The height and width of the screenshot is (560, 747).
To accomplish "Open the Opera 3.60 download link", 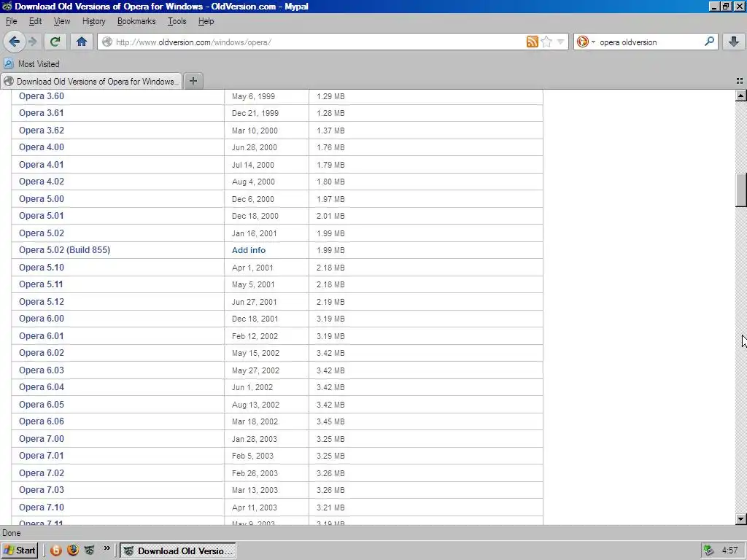I will click(x=42, y=96).
